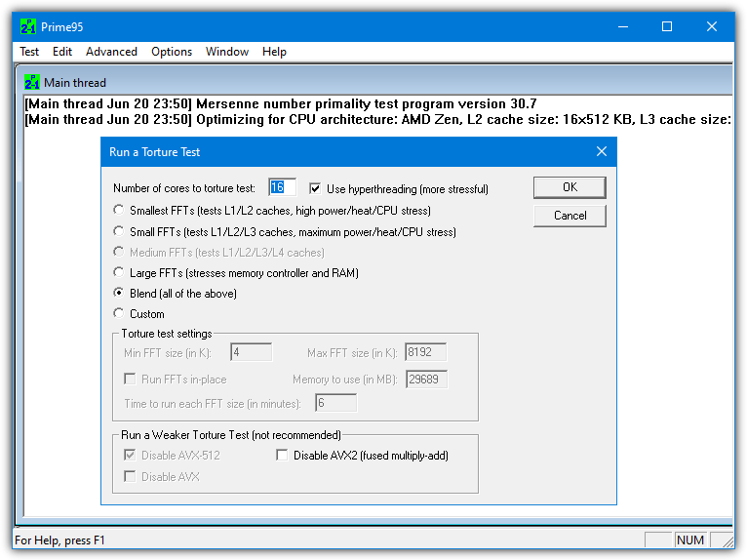The image size is (747, 560).
Task: Cancel the torture test dialog
Action: coord(570,216)
